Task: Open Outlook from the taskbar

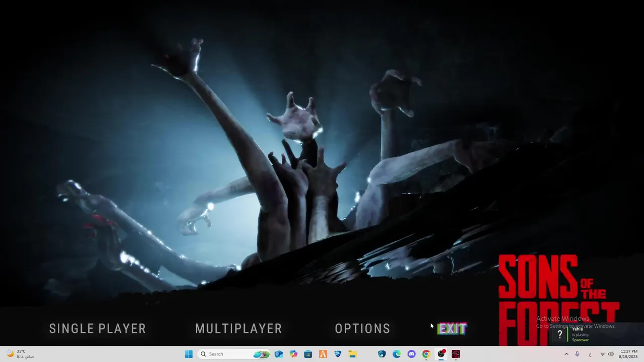Action: pyautogui.click(x=278, y=354)
